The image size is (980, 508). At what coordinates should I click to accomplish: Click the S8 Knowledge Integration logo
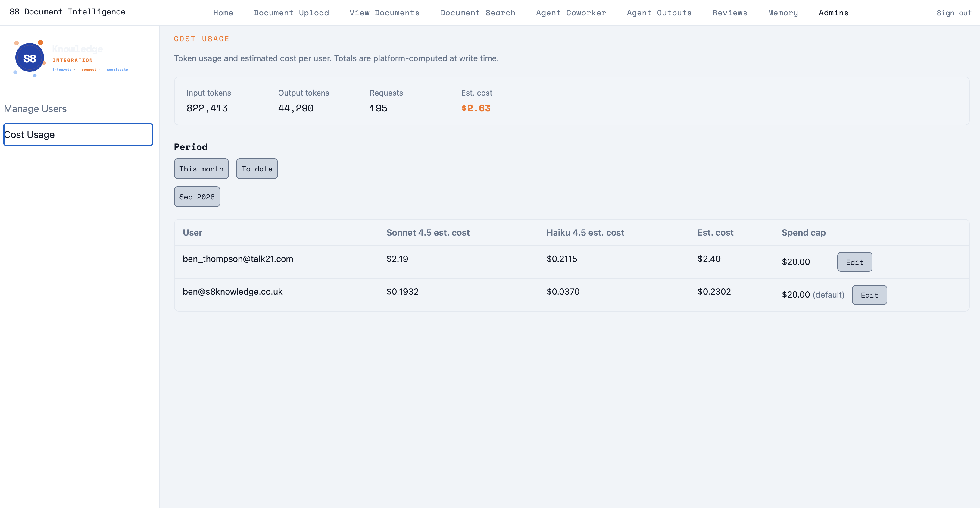[x=80, y=58]
